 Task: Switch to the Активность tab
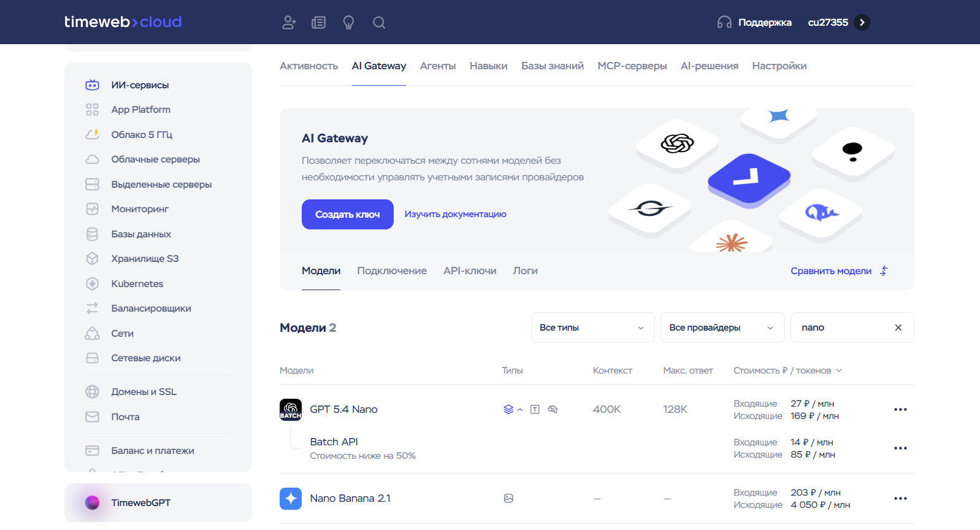(308, 66)
